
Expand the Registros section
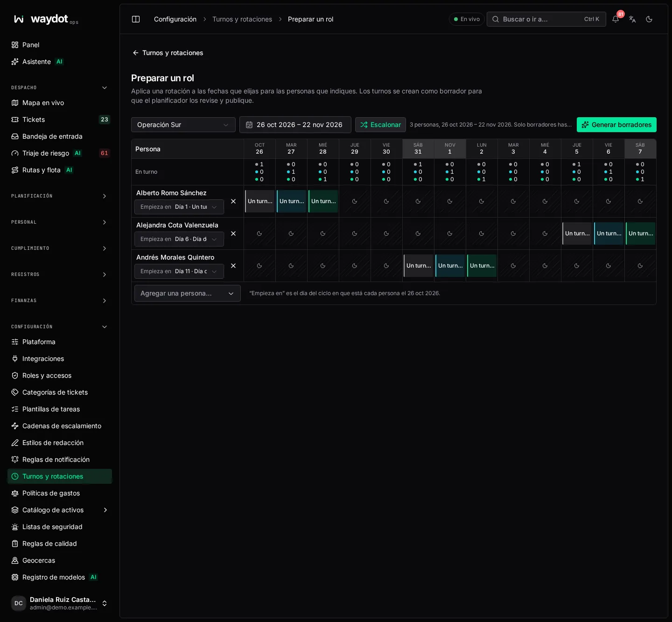click(x=60, y=275)
